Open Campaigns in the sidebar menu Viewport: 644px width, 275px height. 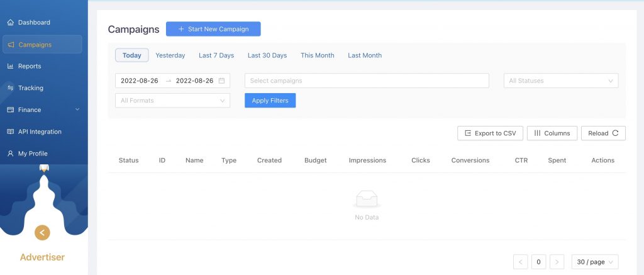pyautogui.click(x=42, y=45)
